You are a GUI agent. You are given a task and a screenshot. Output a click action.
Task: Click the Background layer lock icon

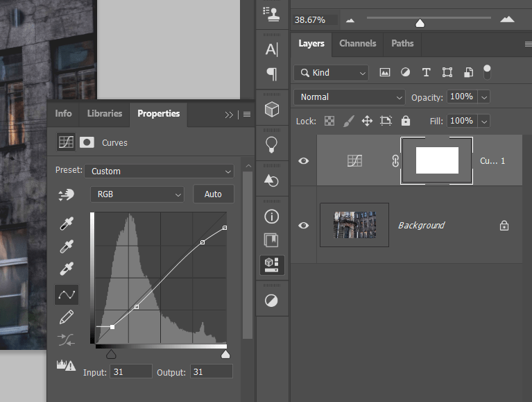click(x=504, y=226)
